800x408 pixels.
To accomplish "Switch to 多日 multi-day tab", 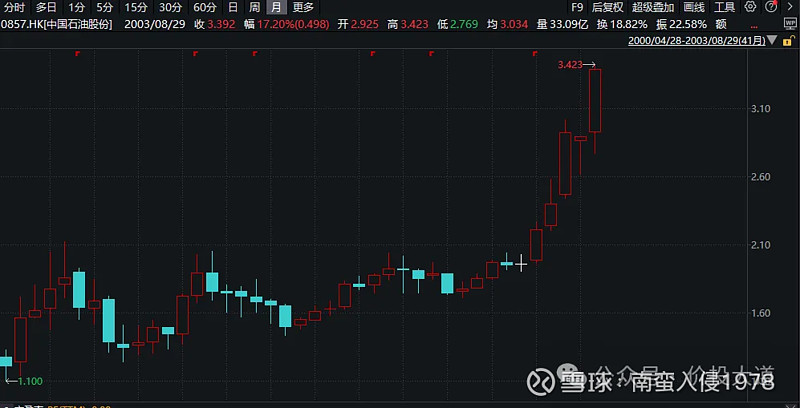I will (x=46, y=7).
